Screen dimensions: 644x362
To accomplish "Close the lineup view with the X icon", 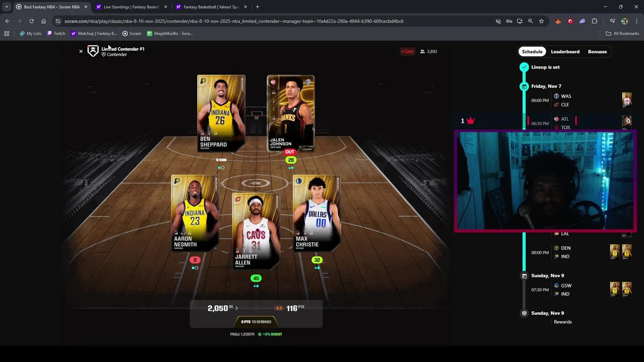I will tap(80, 51).
